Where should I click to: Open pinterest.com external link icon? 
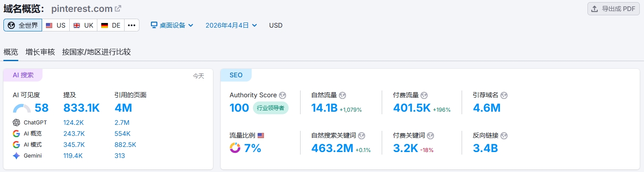coord(118,8)
